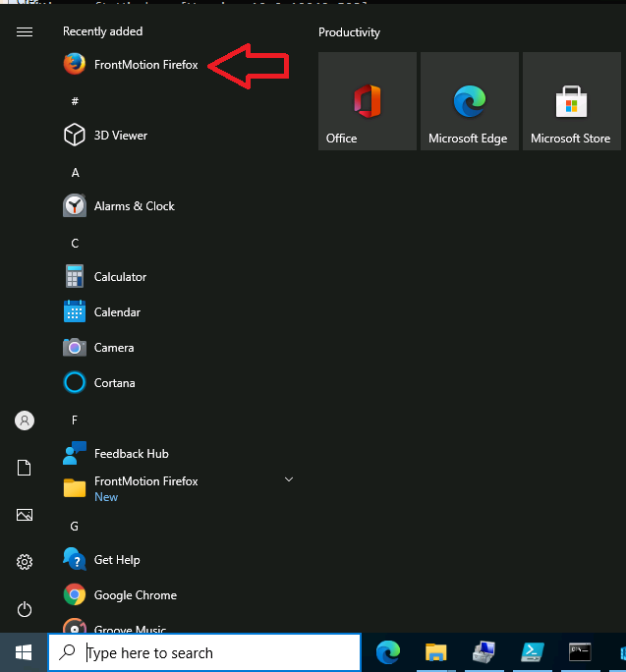Open the computer utility icon on taskbar
Screen dimensions: 626x672
click(484, 652)
